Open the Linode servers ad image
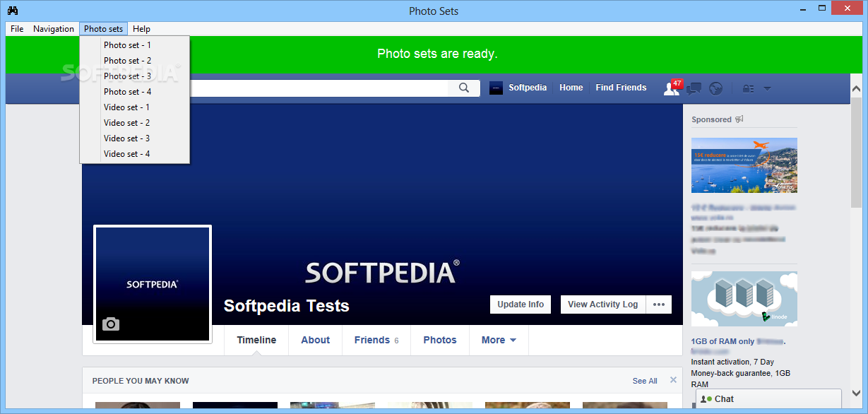 pos(744,299)
